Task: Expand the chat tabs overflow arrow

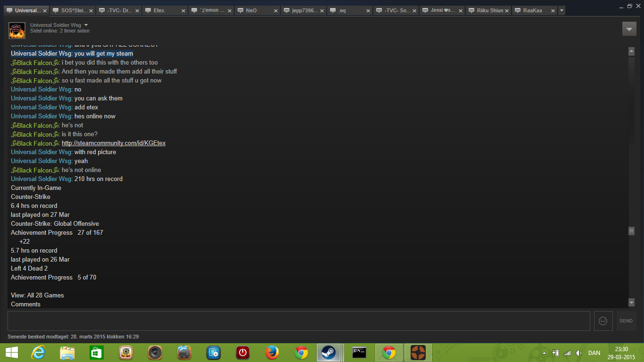Action: pyautogui.click(x=561, y=10)
